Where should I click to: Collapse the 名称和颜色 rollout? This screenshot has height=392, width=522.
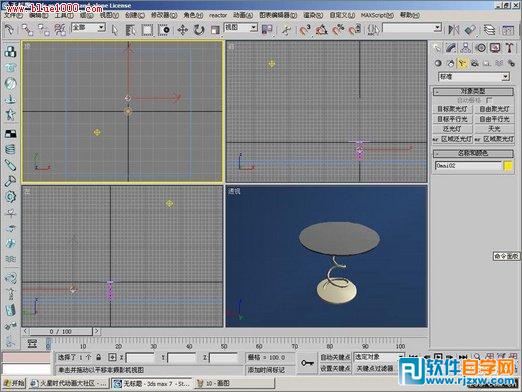[x=473, y=153]
